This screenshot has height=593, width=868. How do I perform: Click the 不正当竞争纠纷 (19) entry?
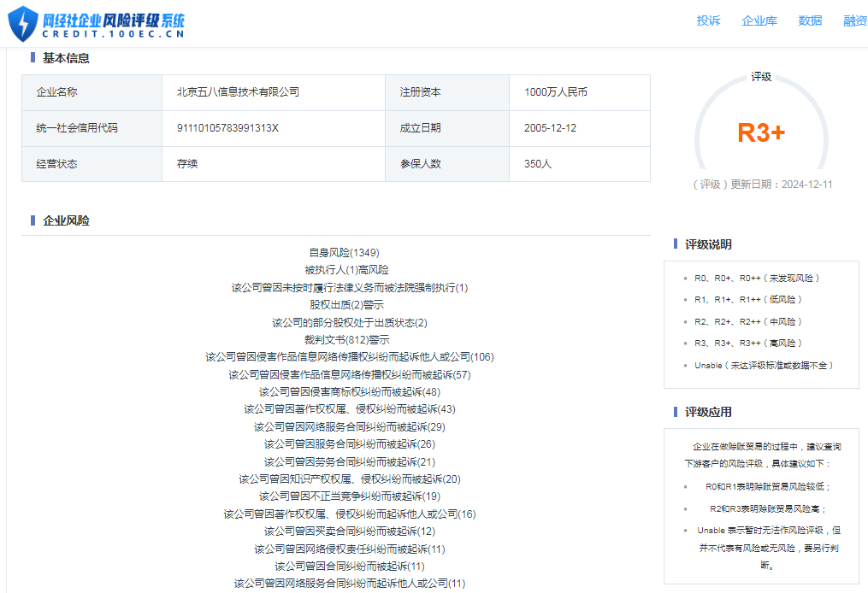click(349, 496)
